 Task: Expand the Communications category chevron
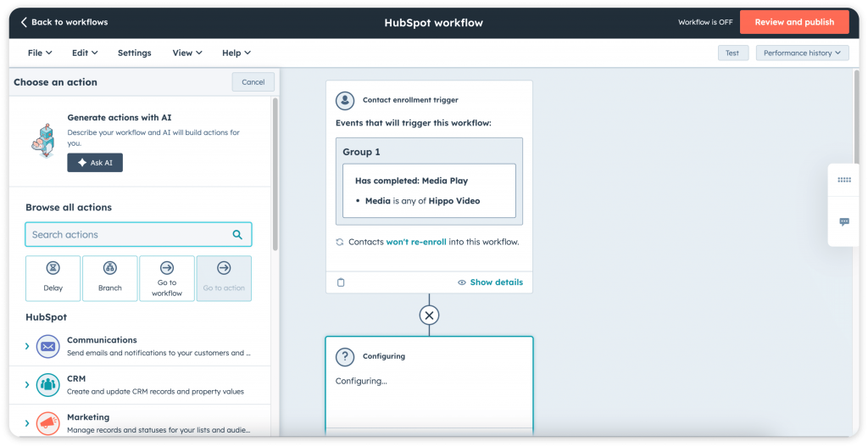(x=26, y=346)
